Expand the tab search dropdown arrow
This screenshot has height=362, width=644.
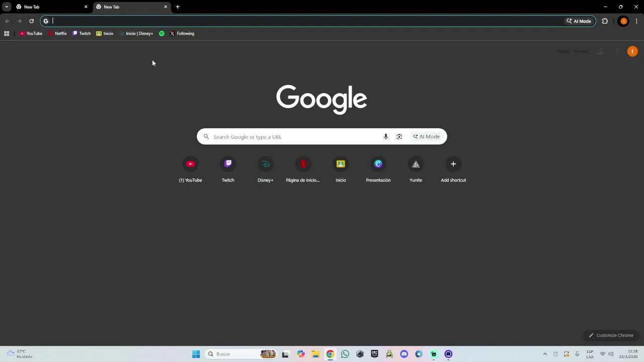(7, 7)
